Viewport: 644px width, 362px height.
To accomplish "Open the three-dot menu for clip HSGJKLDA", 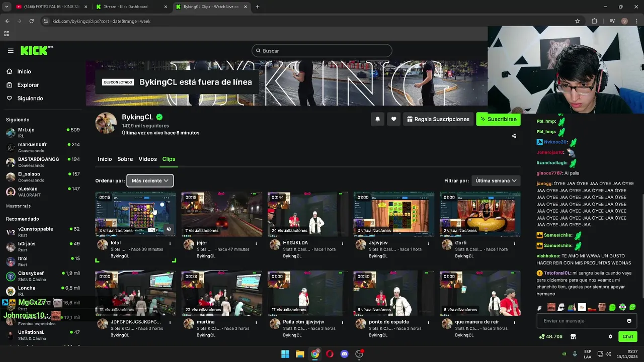I will click(342, 243).
